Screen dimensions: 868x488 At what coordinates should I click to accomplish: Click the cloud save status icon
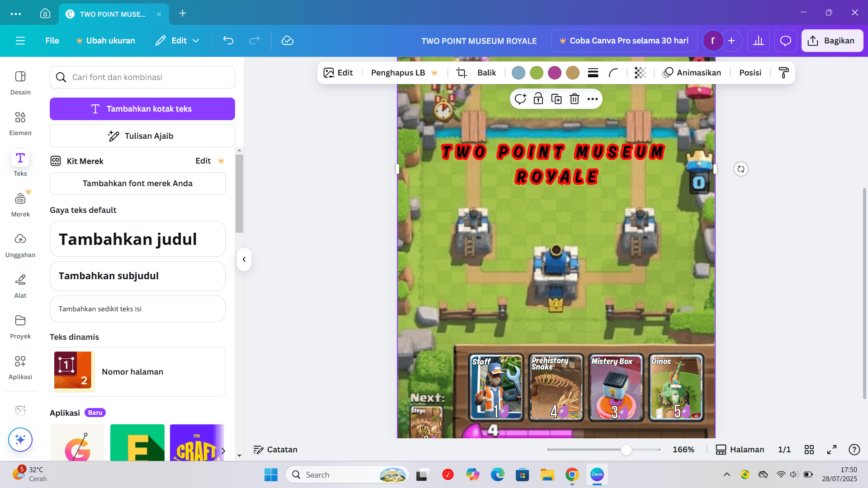[288, 41]
